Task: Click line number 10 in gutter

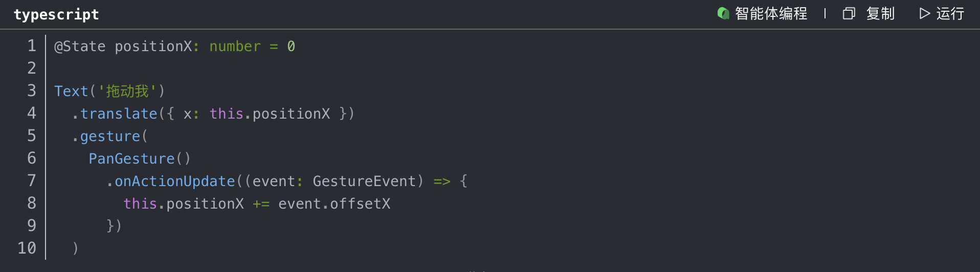Action: click(27, 248)
